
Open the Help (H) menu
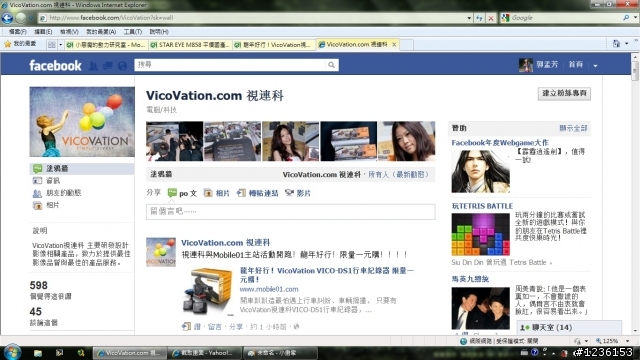coord(159,32)
